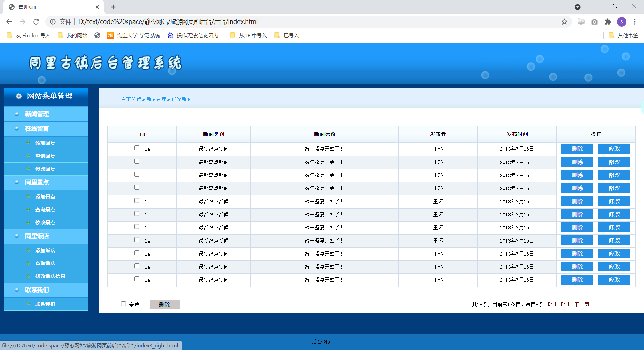Click the gray bulk 删除 button
Image resolution: width=644 pixels, height=350 pixels.
pyautogui.click(x=165, y=304)
